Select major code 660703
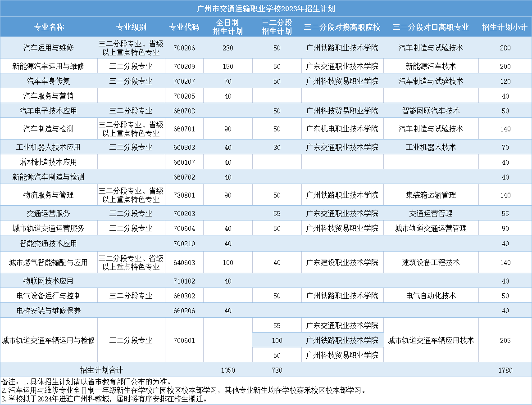532x405 pixels. pyautogui.click(x=184, y=111)
